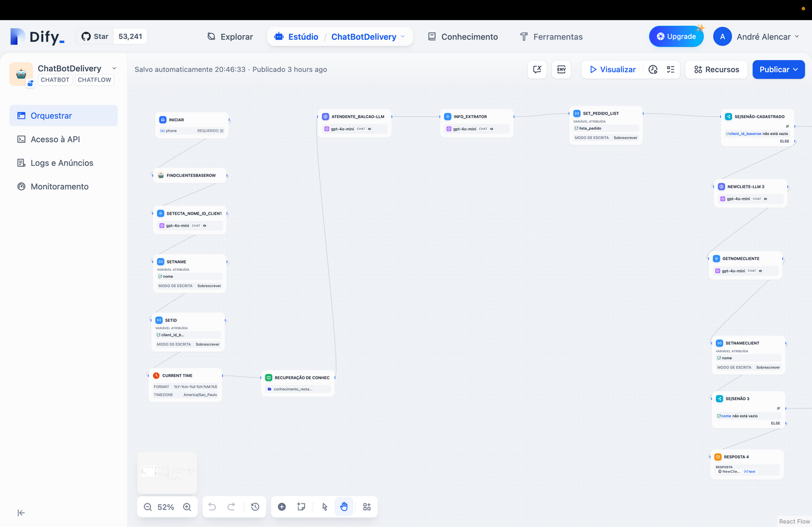Click the SETNAME node icon
The width and height of the screenshot is (812, 527).
pyautogui.click(x=161, y=262)
